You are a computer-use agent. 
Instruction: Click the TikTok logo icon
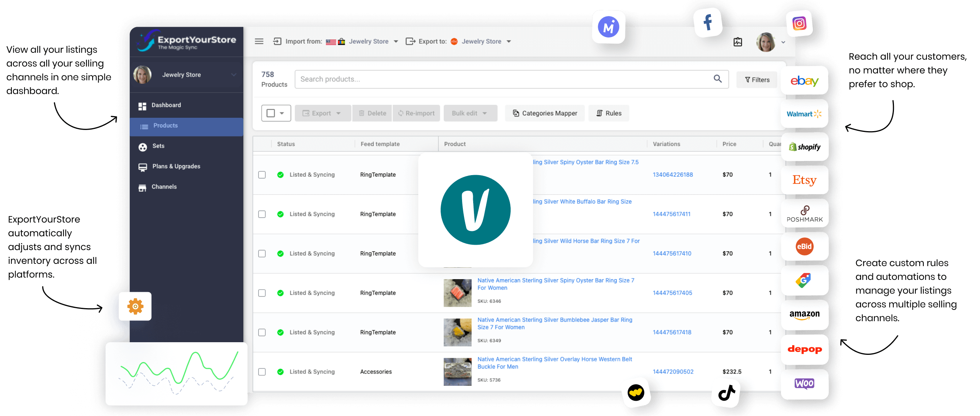(726, 393)
